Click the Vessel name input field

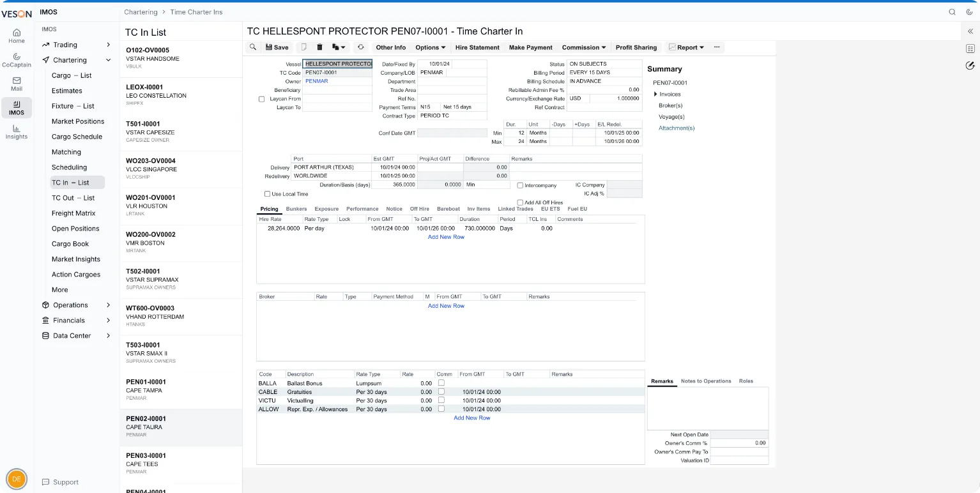[337, 64]
